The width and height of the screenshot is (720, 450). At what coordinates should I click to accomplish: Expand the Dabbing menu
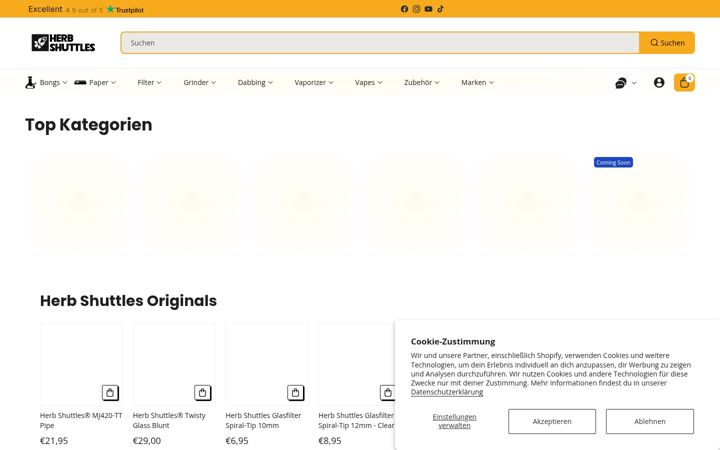[x=255, y=82]
